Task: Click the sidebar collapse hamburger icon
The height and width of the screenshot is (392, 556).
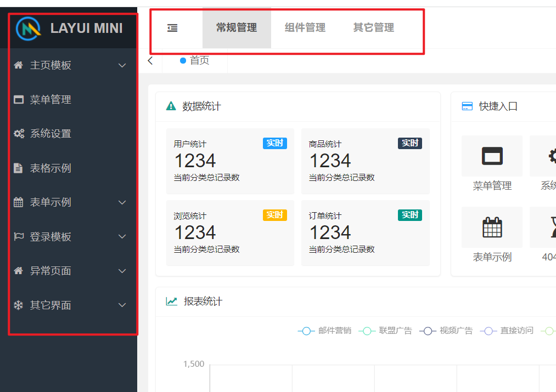Action: (172, 27)
